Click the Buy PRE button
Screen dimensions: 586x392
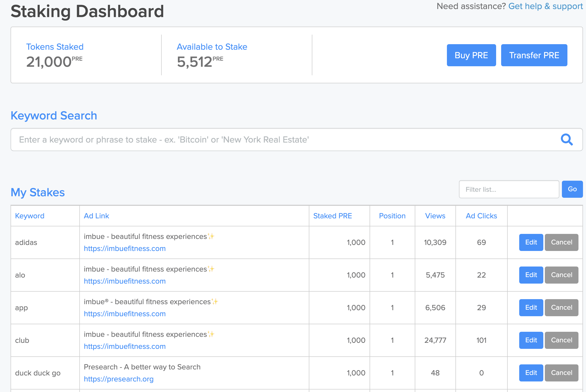point(471,55)
